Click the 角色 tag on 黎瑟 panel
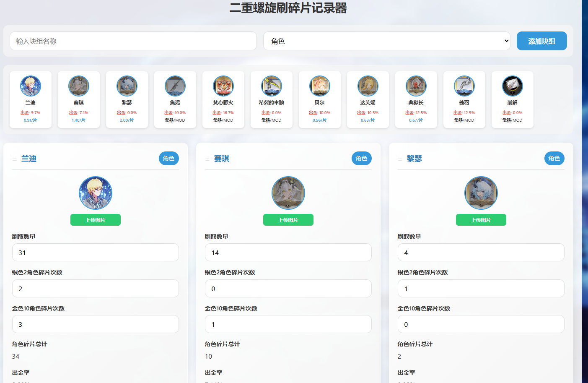 click(x=554, y=158)
